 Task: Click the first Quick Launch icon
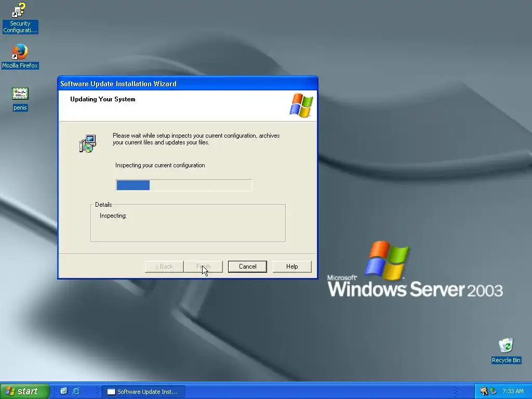click(x=64, y=391)
